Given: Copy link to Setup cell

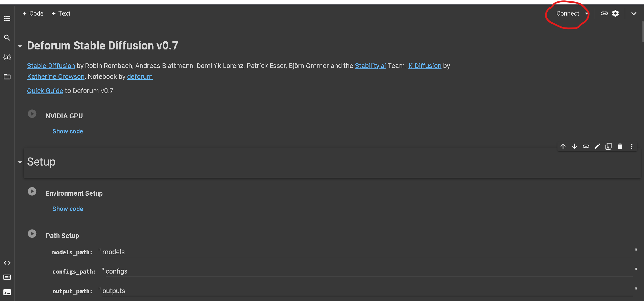Looking at the screenshot, I should (x=586, y=146).
